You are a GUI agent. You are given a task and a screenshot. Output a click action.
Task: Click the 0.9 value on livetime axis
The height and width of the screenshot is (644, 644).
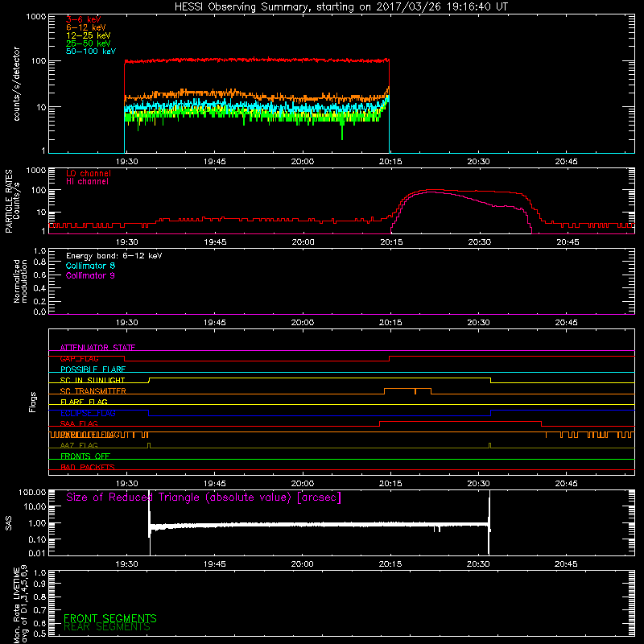[39, 584]
